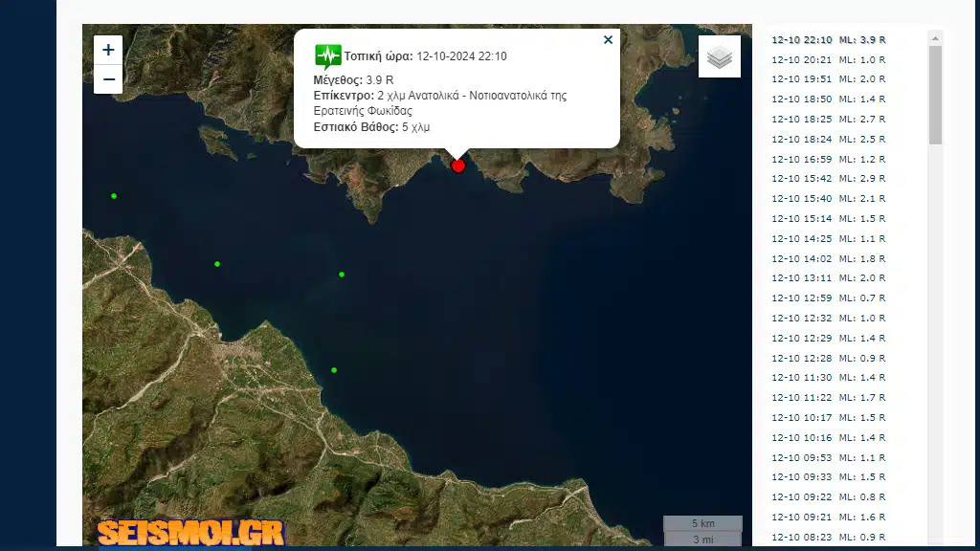Select the 12-10 22:10 ML 3.9 R entry
Image resolution: width=980 pixels, height=551 pixels.
tap(828, 39)
